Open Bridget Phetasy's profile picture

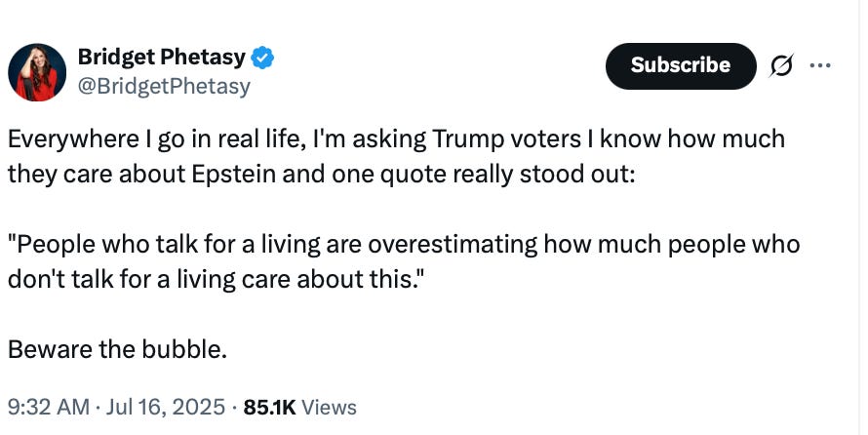37,72
